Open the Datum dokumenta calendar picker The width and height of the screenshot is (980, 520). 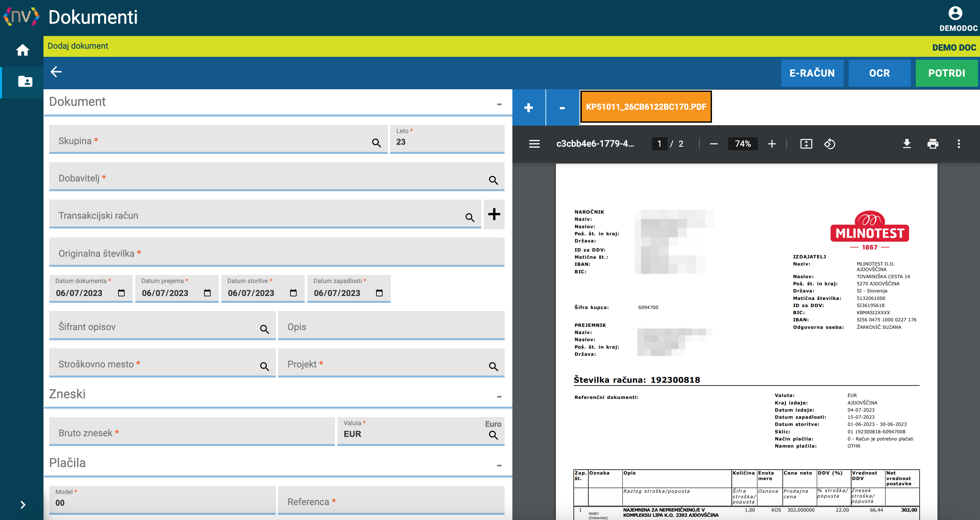point(121,293)
